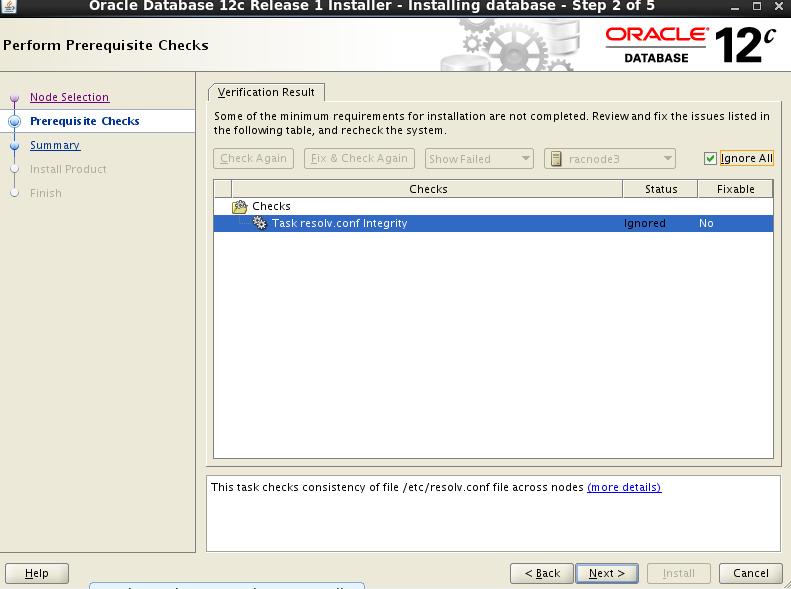
Task: Click the Checks column header
Action: coord(428,189)
